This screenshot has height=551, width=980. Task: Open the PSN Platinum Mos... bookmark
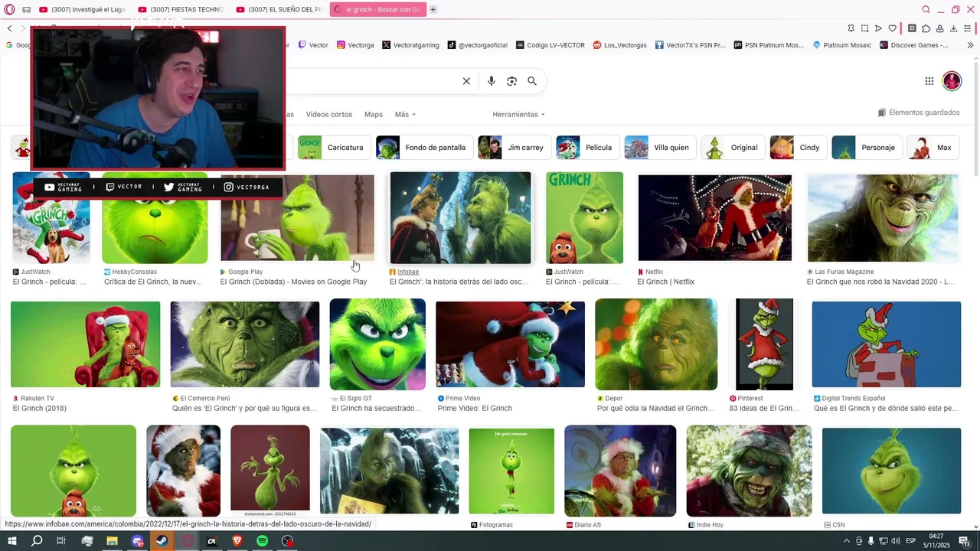click(x=769, y=45)
